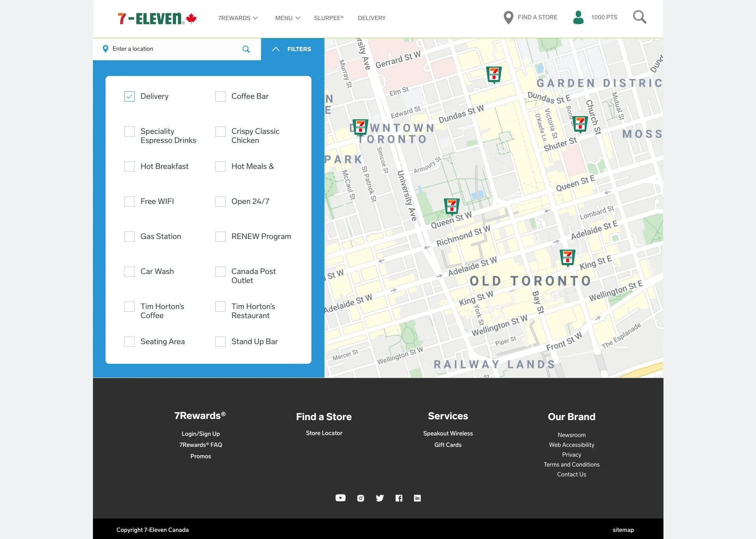756x539 pixels.
Task: Click the location search magnifier in the location box
Action: pos(246,49)
